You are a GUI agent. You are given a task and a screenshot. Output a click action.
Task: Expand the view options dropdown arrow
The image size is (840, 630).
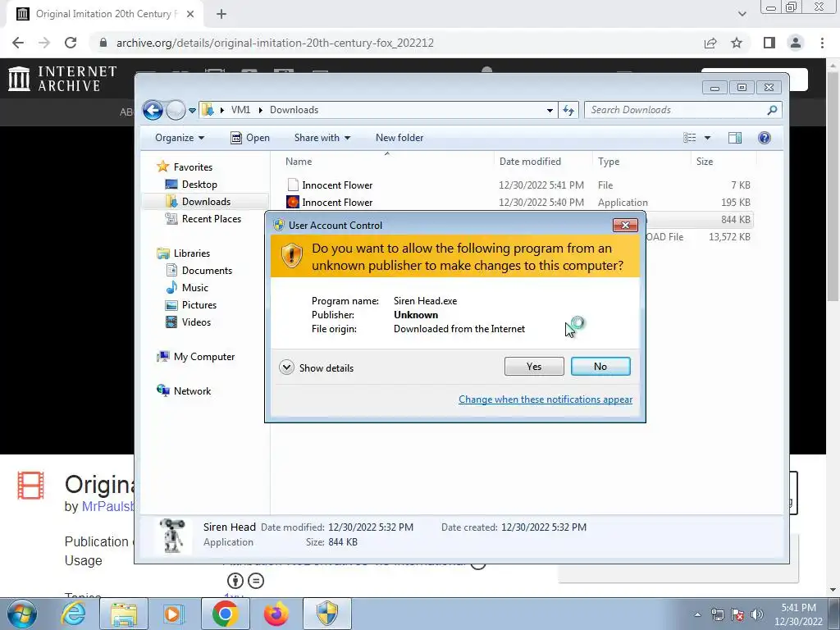pyautogui.click(x=707, y=138)
